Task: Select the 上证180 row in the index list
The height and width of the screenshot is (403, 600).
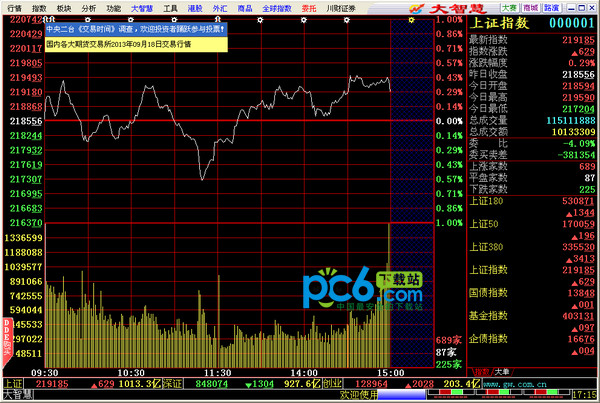Action: pos(532,207)
